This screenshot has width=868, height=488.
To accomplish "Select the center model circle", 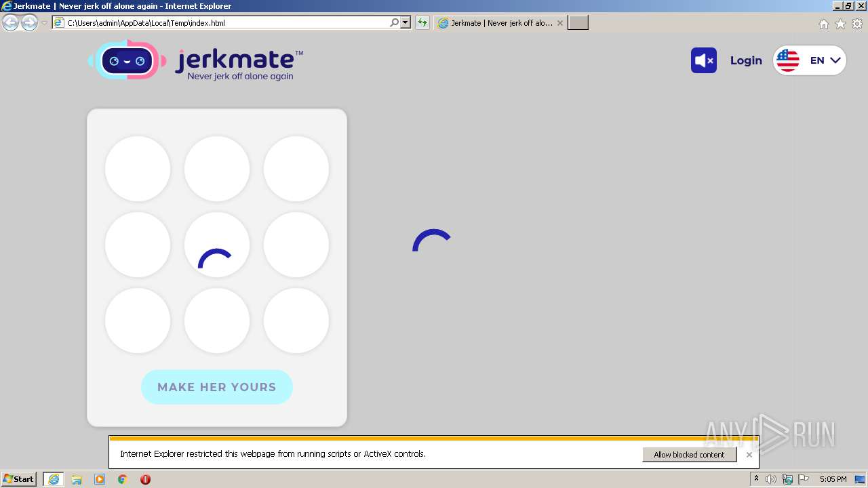I will (x=217, y=245).
